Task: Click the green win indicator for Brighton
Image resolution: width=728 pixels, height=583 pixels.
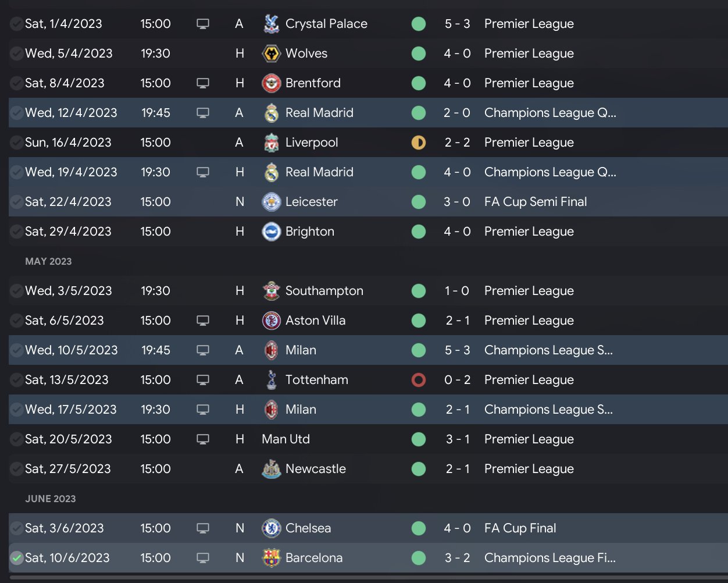Action: point(419,232)
